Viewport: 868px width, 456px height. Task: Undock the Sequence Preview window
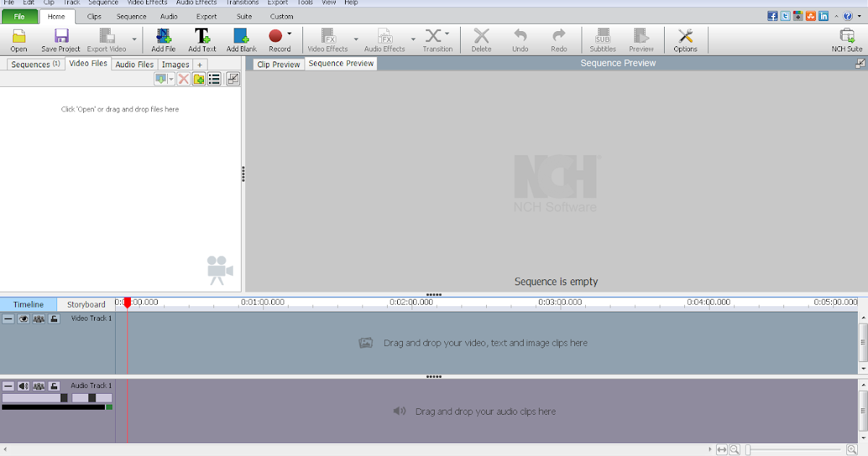(x=860, y=63)
